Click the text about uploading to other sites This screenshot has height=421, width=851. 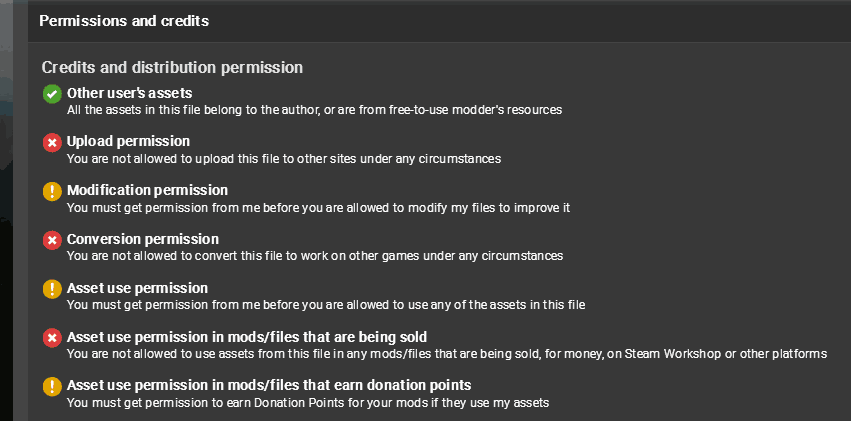284,159
